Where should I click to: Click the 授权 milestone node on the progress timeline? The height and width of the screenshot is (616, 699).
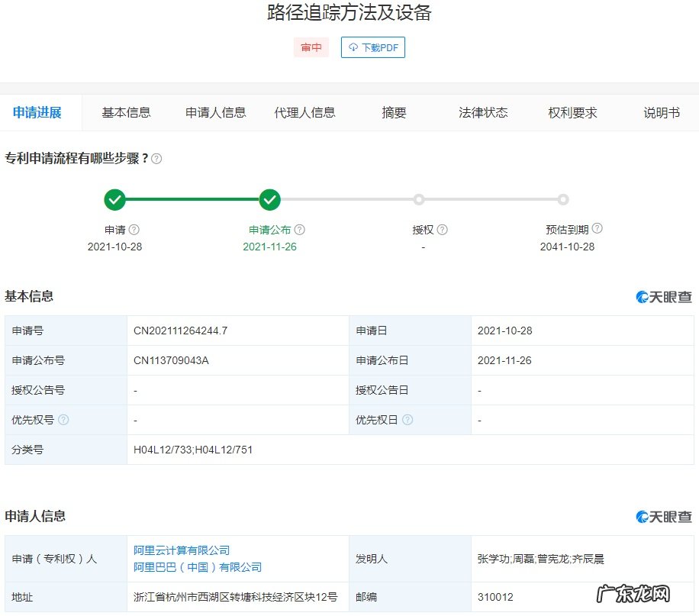pos(418,200)
